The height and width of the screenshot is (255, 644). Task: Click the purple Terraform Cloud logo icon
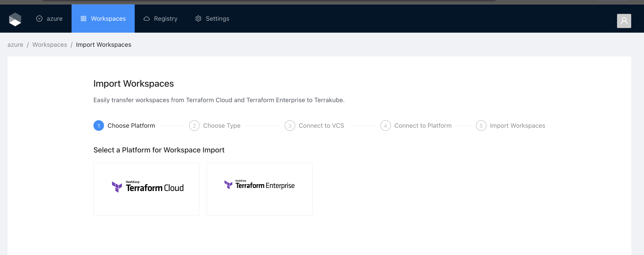click(117, 187)
